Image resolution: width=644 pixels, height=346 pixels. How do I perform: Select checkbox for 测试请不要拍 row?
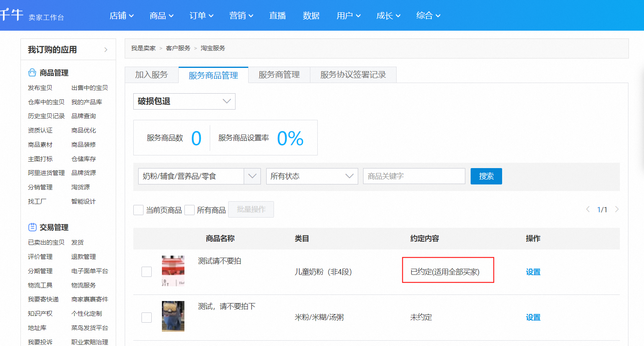pyautogui.click(x=146, y=272)
